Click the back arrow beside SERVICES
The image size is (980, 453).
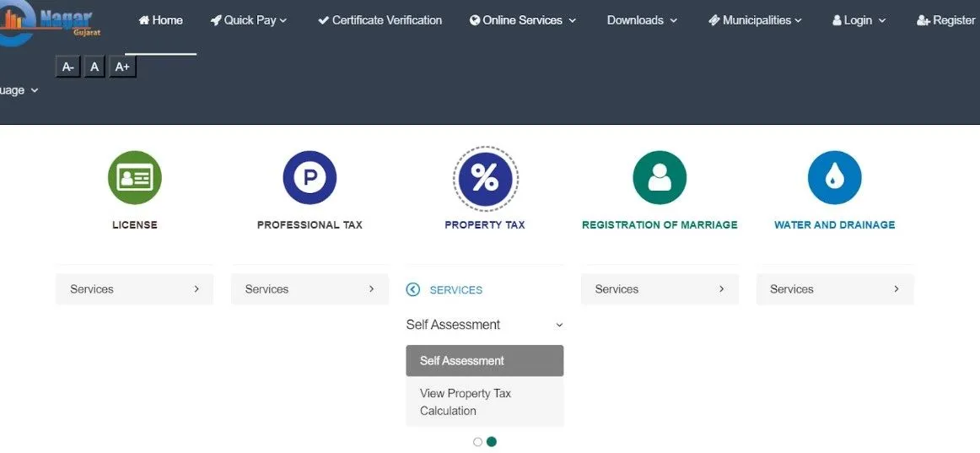pyautogui.click(x=412, y=289)
